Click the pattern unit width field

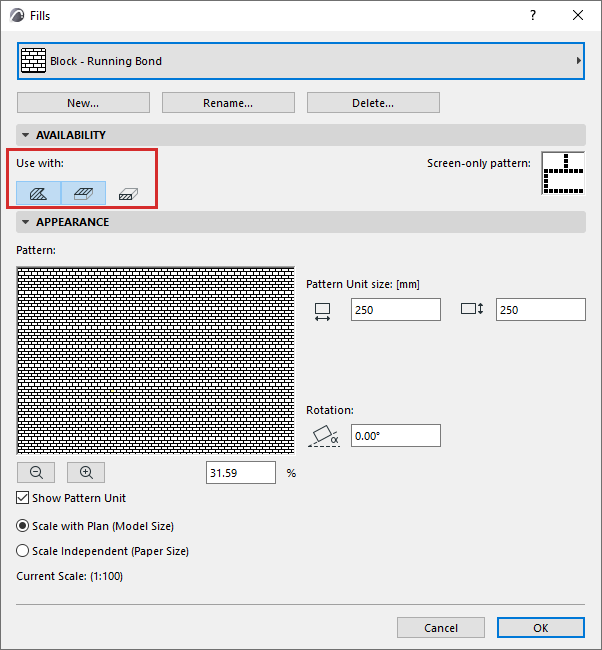[396, 309]
